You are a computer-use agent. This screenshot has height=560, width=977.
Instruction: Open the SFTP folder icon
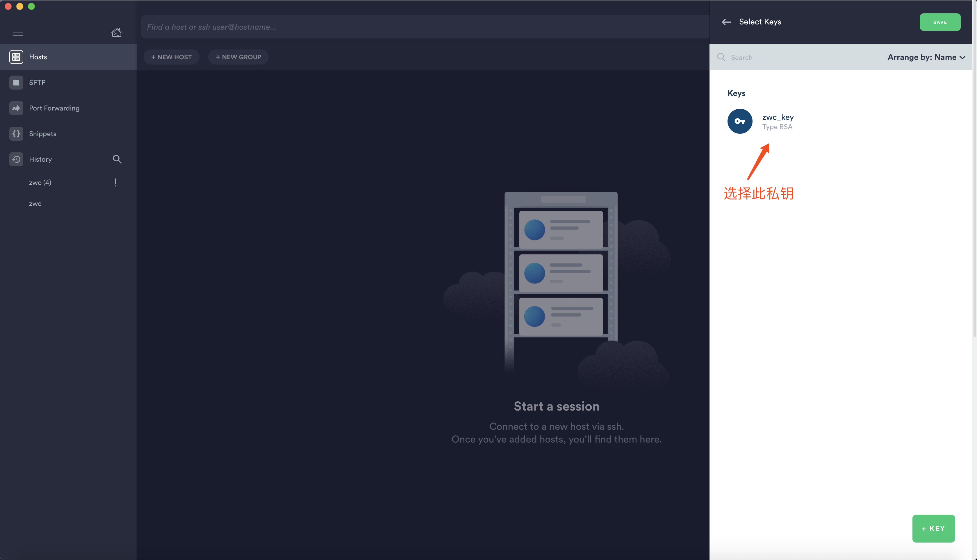16,82
